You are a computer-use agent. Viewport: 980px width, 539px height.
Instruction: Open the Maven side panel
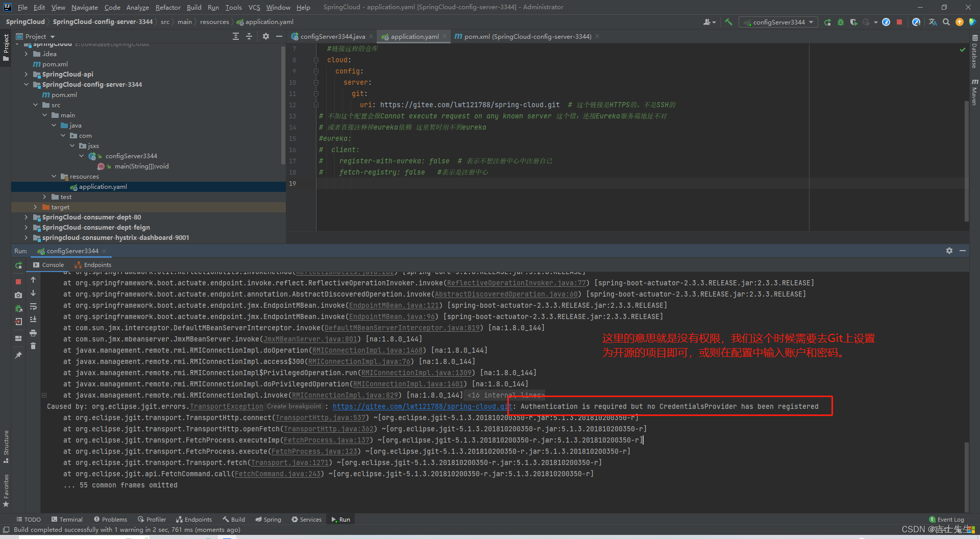click(x=974, y=92)
